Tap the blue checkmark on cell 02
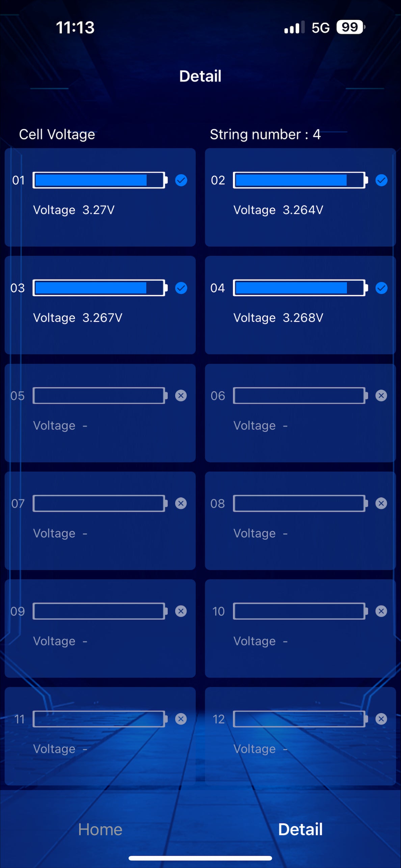 click(x=381, y=180)
